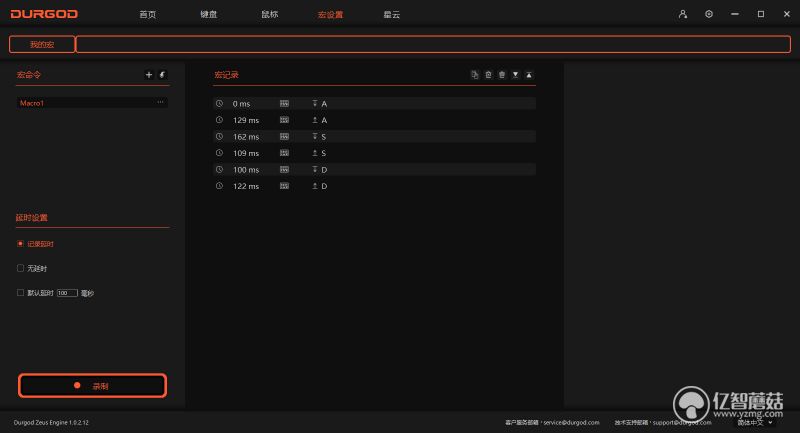This screenshot has width=800, height=433.
Task: Click the default delay field showing 100
Action: [x=67, y=293]
